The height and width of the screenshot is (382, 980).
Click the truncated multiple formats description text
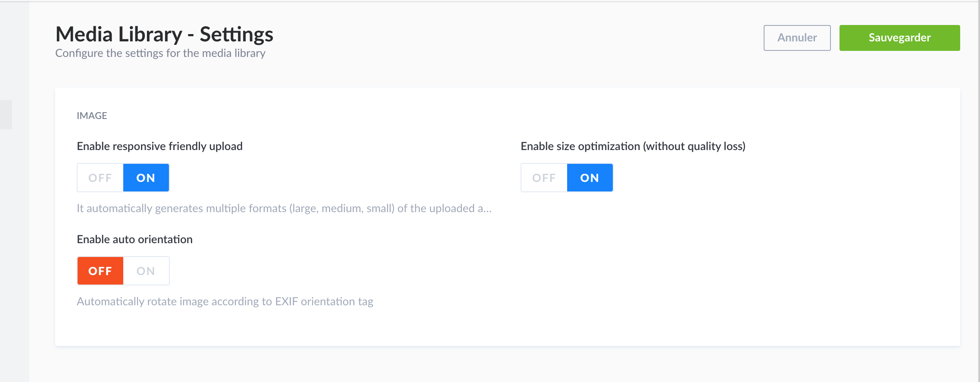click(284, 208)
